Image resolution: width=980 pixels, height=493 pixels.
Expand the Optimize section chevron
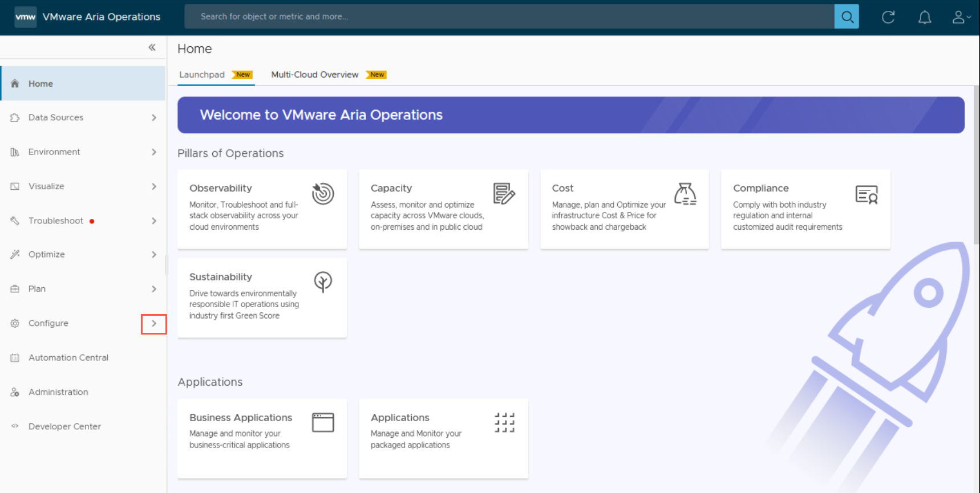(x=154, y=255)
